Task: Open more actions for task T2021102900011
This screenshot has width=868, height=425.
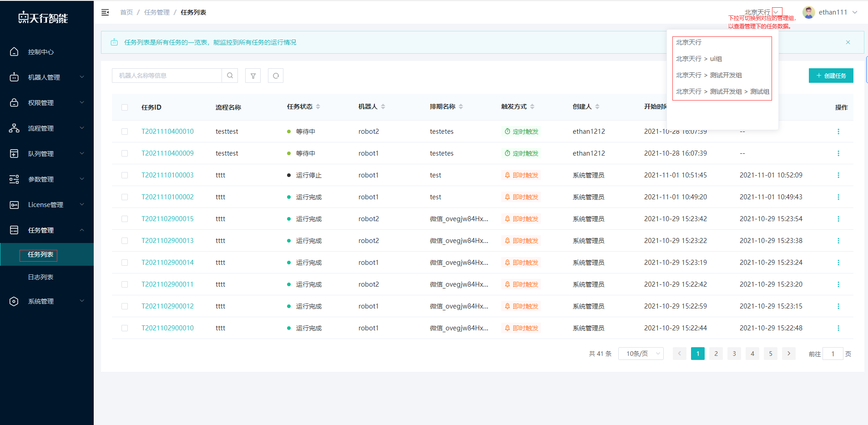Action: (x=838, y=284)
